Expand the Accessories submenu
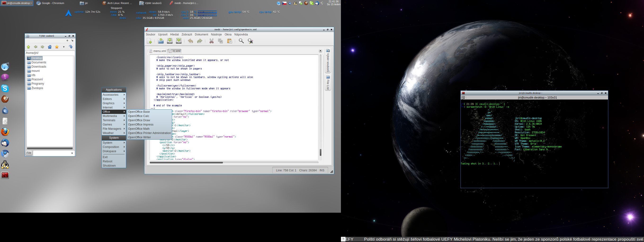This screenshot has width=644, height=242. pos(114,95)
